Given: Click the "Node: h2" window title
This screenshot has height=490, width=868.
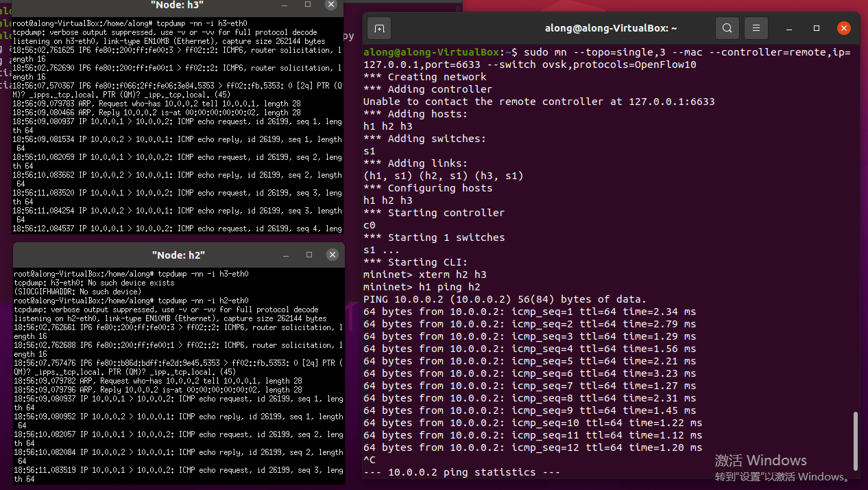Looking at the screenshot, I should [178, 255].
